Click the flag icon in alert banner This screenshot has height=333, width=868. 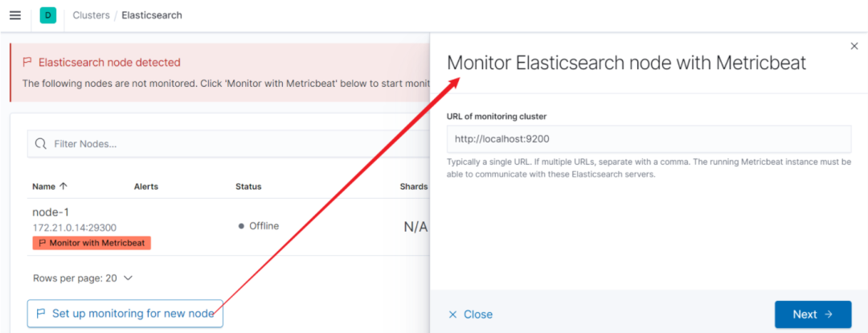point(27,62)
